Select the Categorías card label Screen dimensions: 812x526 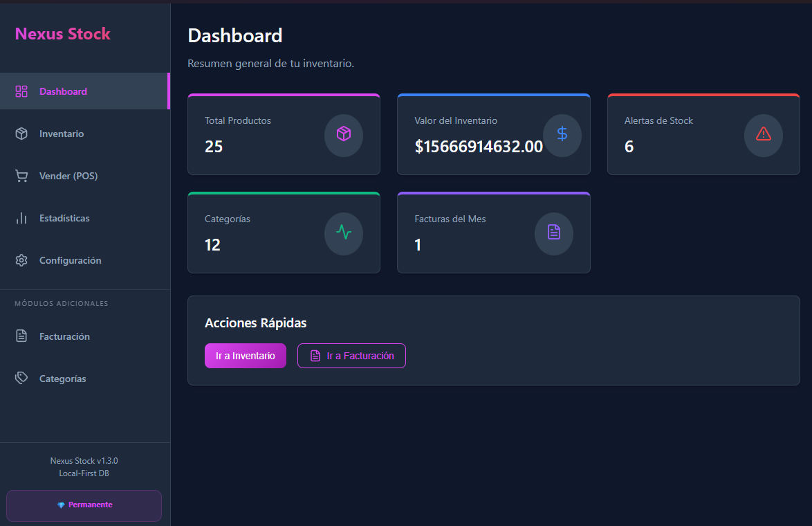click(228, 219)
